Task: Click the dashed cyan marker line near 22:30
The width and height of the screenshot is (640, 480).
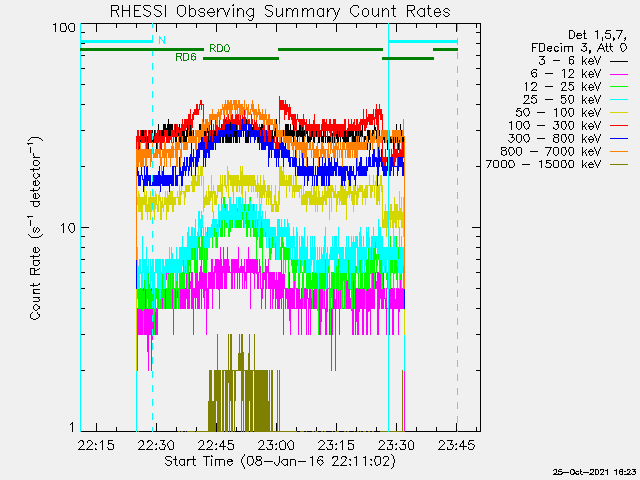Action: coord(153,228)
